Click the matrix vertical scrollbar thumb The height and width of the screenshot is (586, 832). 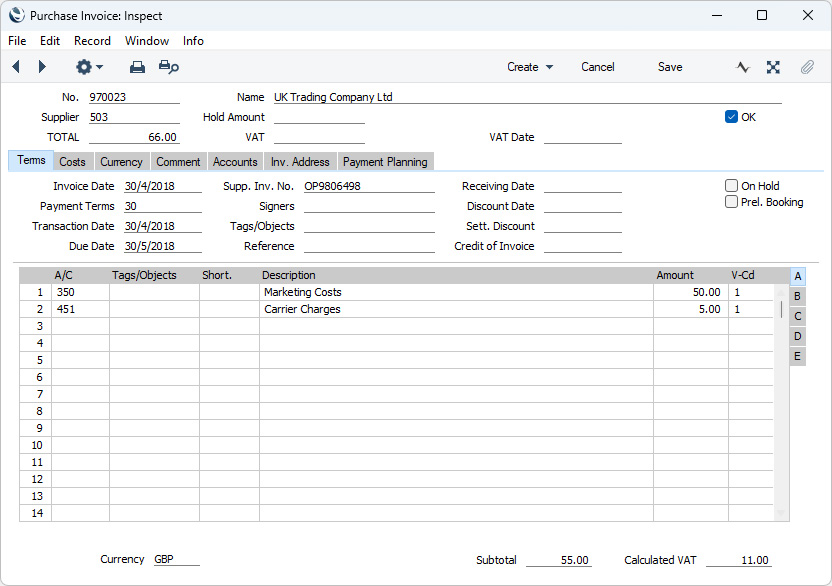[781, 309]
